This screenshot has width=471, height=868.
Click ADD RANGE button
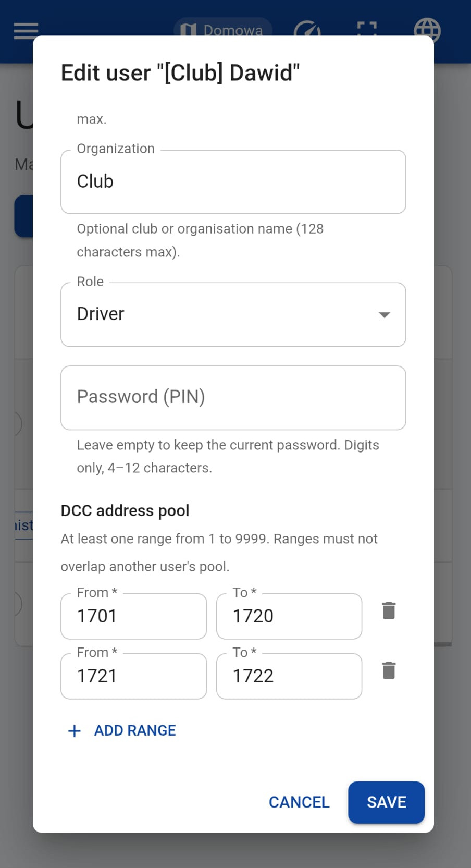point(122,730)
